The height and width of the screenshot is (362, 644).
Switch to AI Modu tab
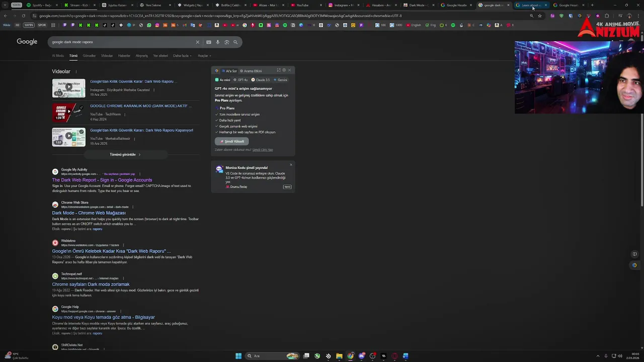coord(58,56)
